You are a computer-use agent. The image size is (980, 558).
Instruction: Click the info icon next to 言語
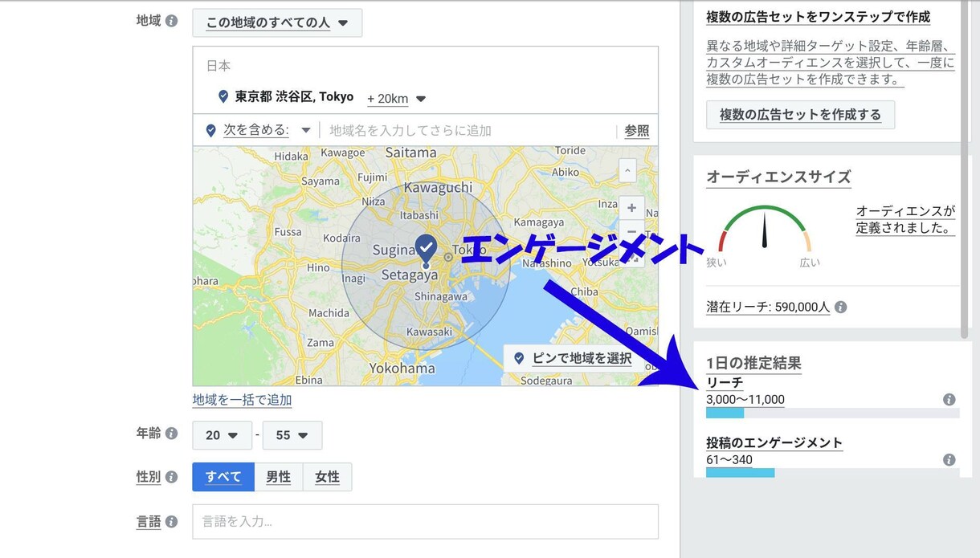pyautogui.click(x=171, y=522)
